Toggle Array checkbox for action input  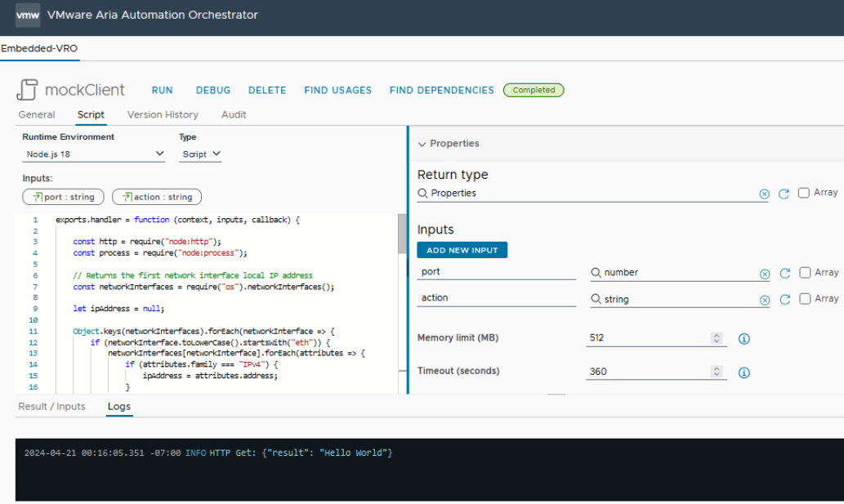pyautogui.click(x=805, y=298)
